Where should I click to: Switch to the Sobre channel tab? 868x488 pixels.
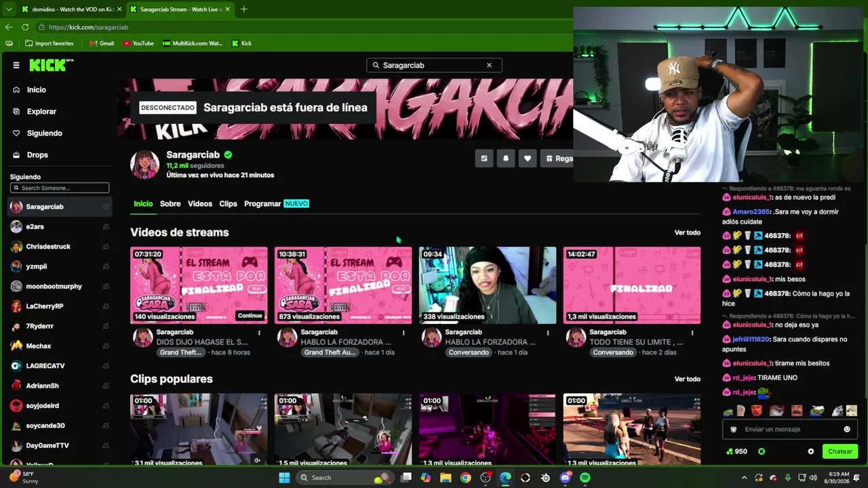pyautogui.click(x=170, y=203)
